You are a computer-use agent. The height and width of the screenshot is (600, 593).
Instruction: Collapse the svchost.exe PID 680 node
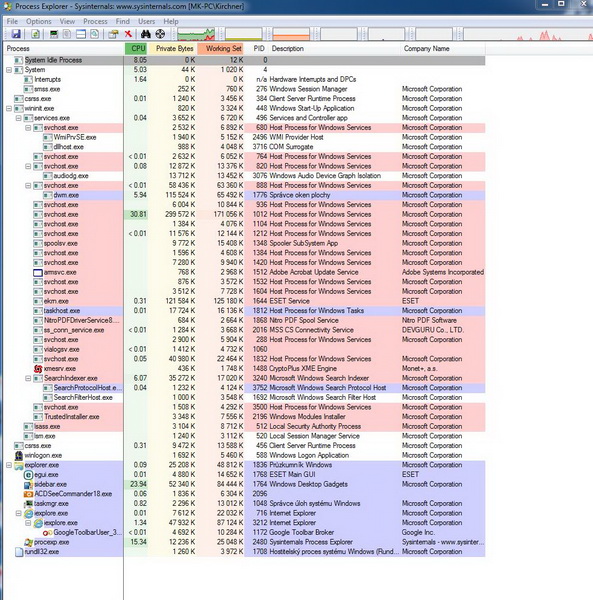click(x=28, y=128)
